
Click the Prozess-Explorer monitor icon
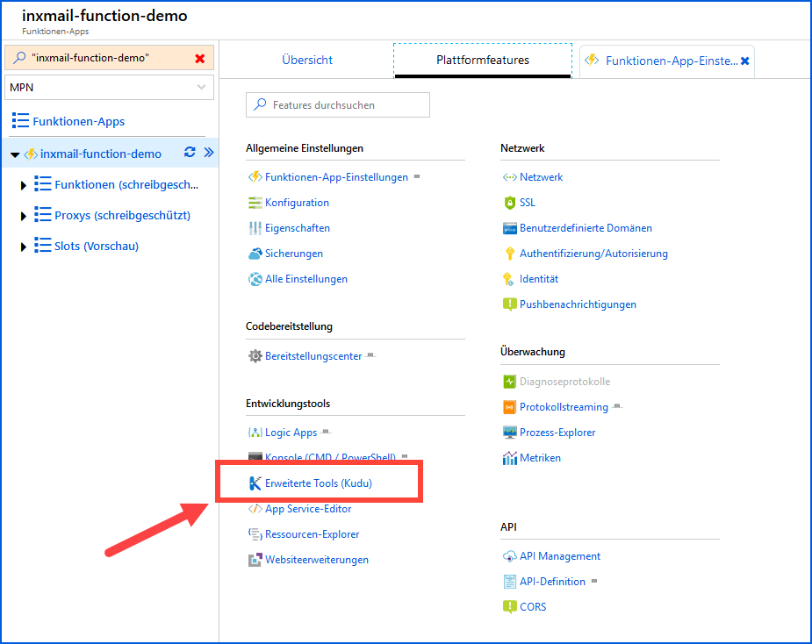pyautogui.click(x=509, y=433)
